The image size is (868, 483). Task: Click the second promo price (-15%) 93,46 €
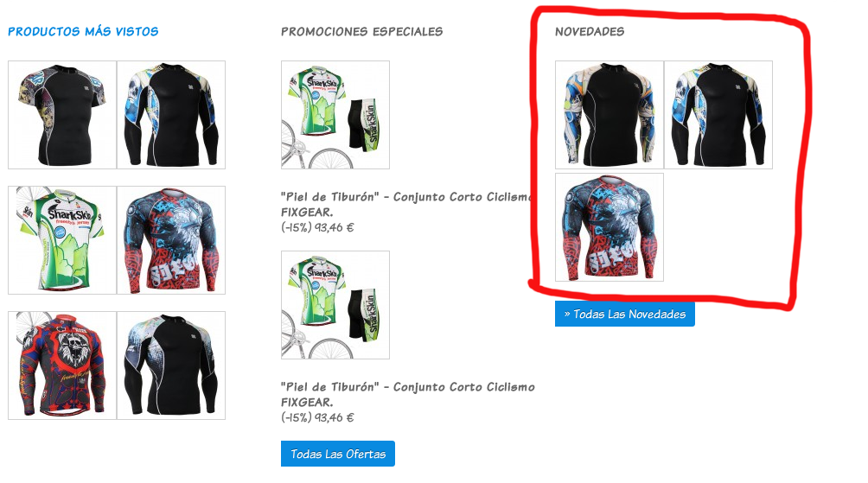317,417
